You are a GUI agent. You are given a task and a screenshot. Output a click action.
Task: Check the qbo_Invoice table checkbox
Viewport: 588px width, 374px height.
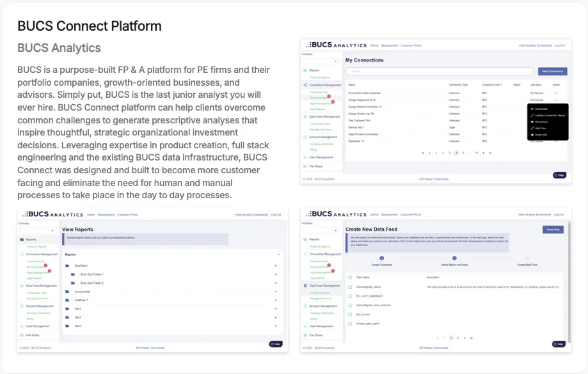350,315
